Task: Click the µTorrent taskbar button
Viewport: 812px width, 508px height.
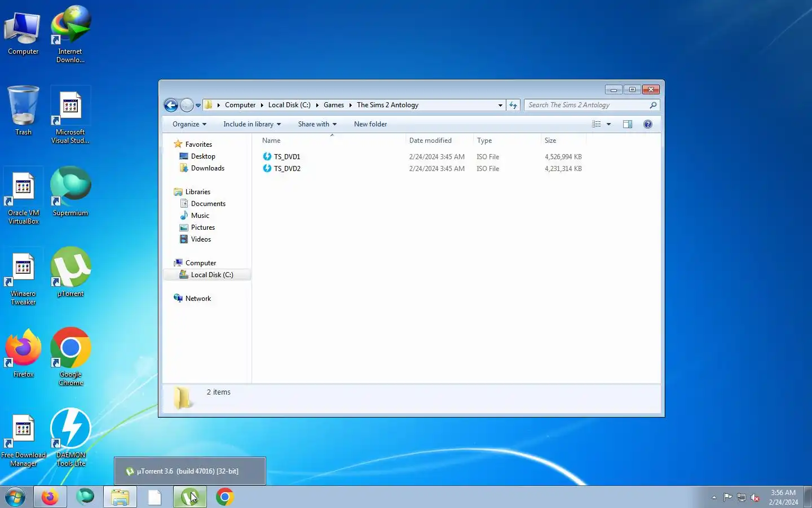Action: [190, 497]
